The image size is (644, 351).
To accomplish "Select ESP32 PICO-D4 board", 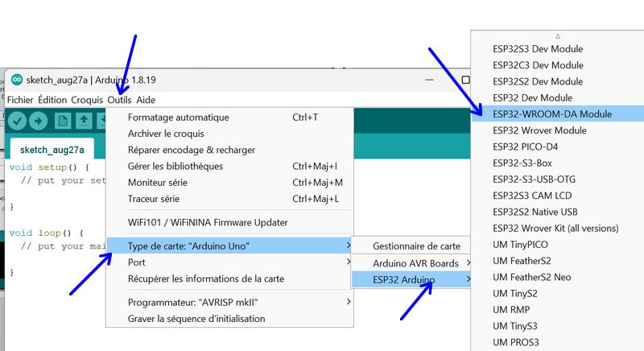I will click(558, 147).
